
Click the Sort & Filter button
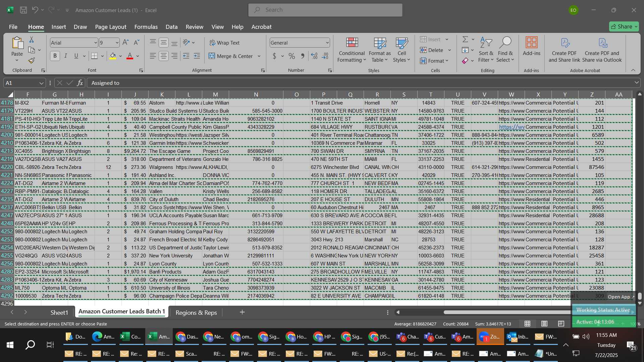pyautogui.click(x=486, y=50)
